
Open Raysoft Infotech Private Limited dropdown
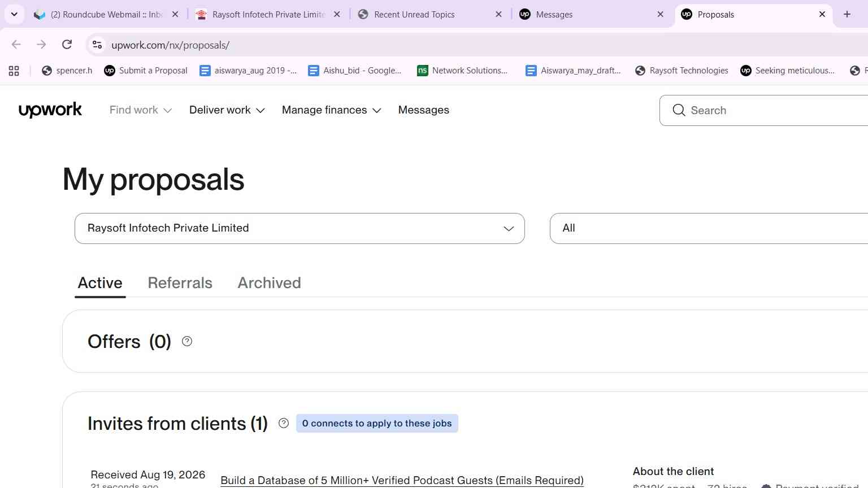pyautogui.click(x=300, y=228)
